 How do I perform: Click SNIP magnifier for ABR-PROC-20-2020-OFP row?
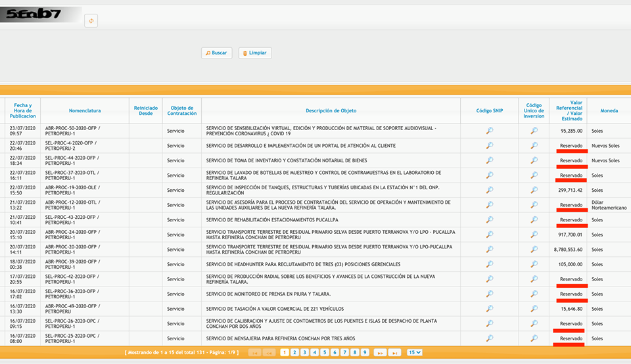pyautogui.click(x=489, y=250)
